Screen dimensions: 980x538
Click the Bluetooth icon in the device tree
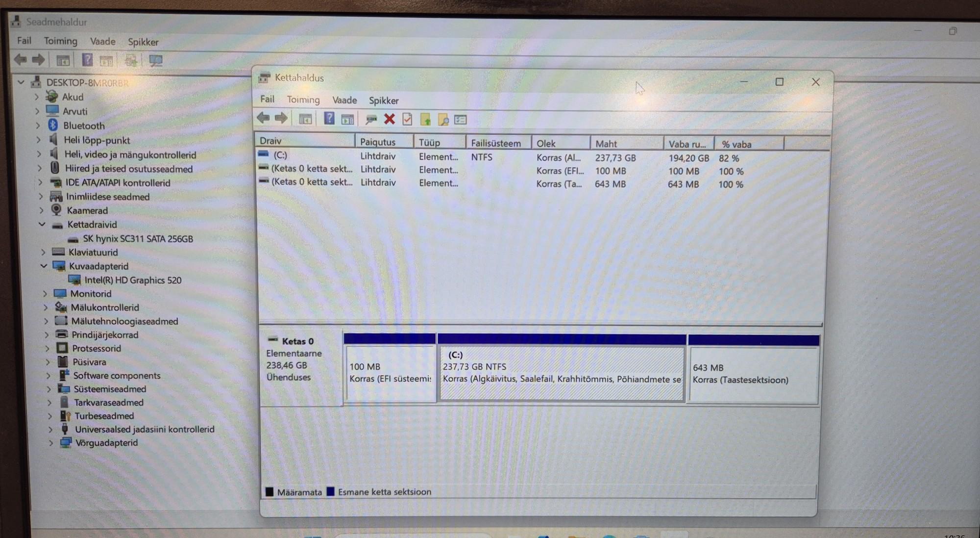(x=53, y=125)
